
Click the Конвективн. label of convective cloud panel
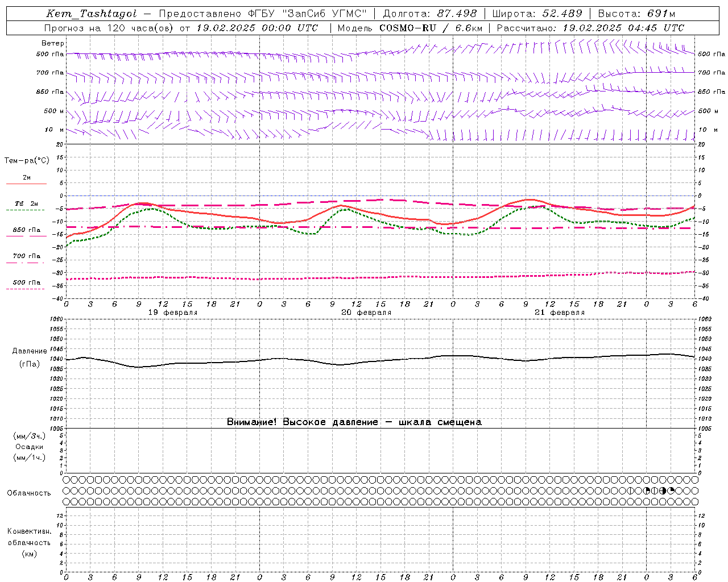30,531
